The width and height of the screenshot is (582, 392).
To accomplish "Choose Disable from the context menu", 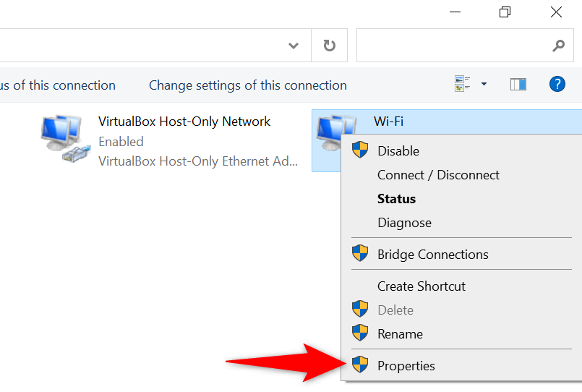I will (398, 151).
